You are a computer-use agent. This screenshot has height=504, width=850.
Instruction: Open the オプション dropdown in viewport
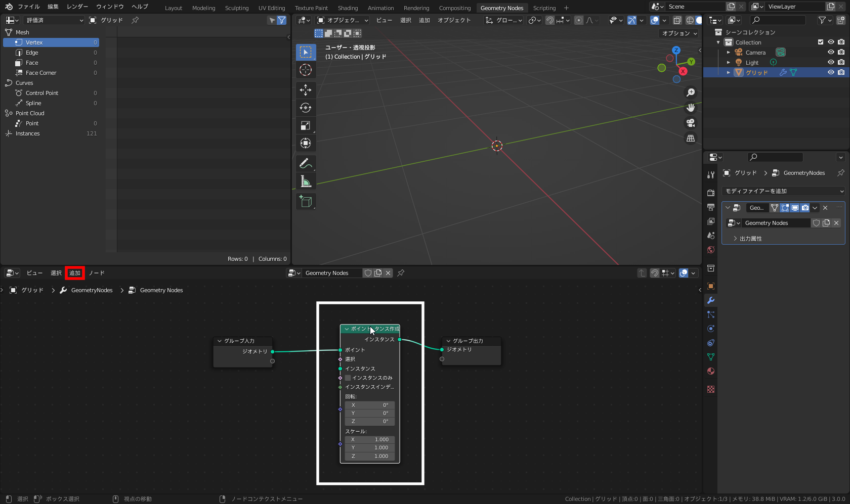click(679, 33)
